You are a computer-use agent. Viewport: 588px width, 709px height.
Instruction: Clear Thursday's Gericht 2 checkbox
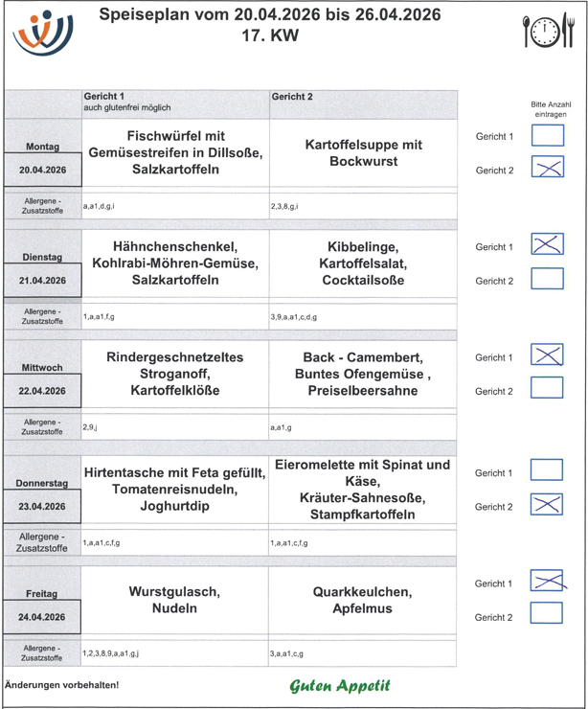[x=547, y=505]
